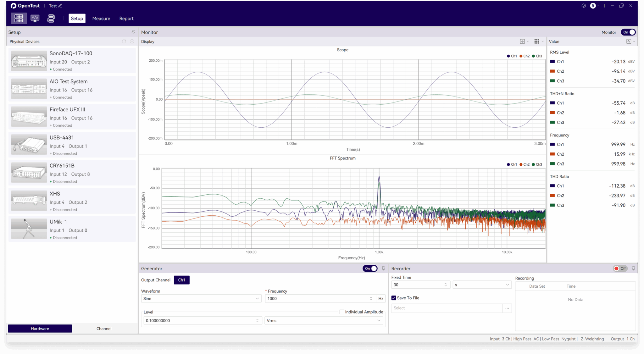
Task: Select Ch1 output channel button
Action: click(x=181, y=280)
